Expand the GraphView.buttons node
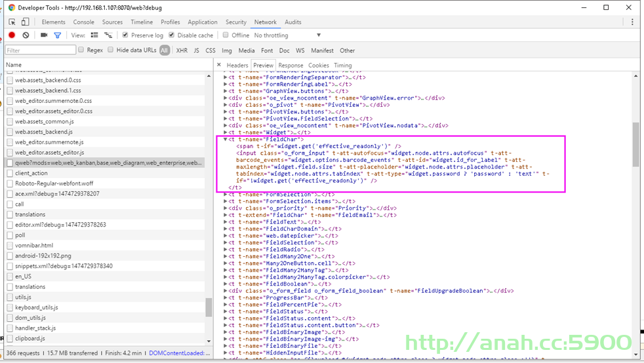This screenshot has width=644, height=363. click(x=225, y=91)
